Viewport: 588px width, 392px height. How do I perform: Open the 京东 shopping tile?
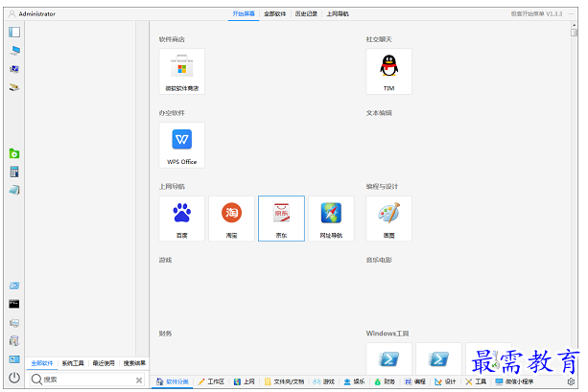click(x=281, y=219)
